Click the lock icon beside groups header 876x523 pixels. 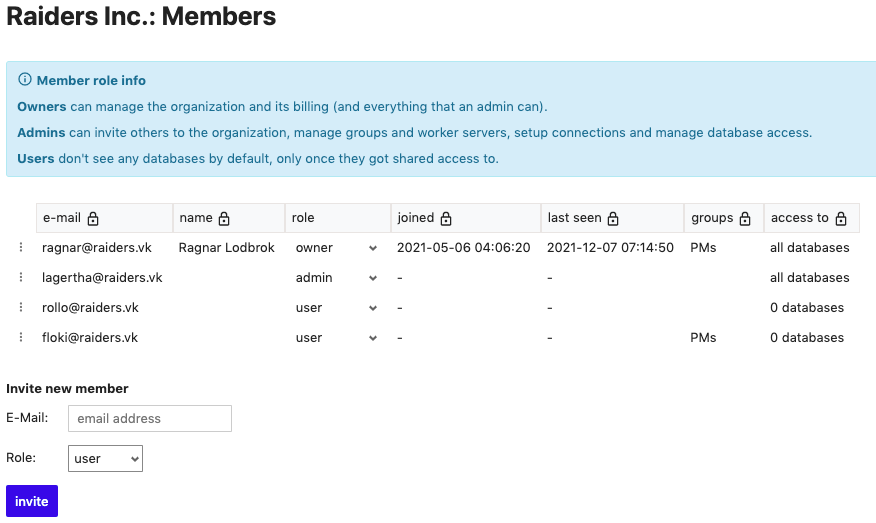point(745,218)
